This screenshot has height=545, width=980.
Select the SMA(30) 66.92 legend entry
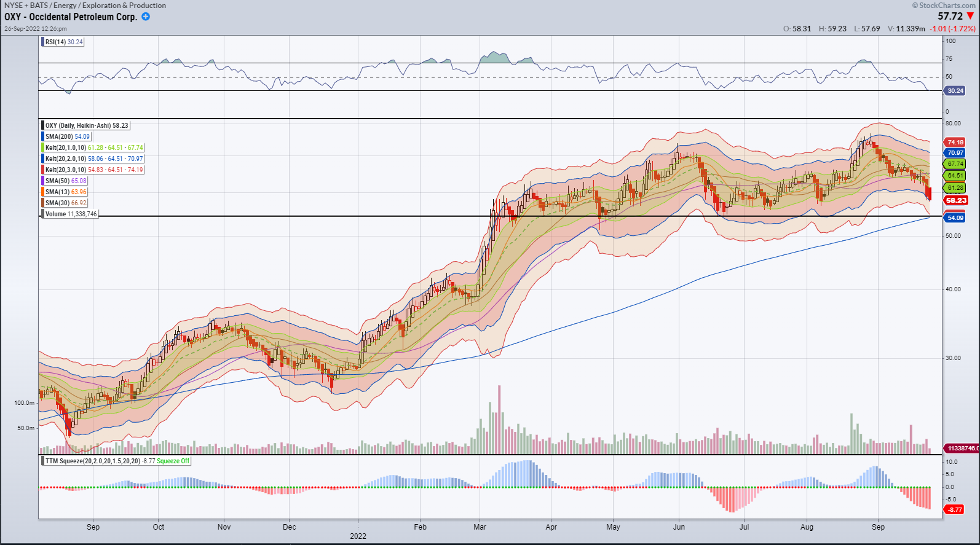(x=65, y=203)
